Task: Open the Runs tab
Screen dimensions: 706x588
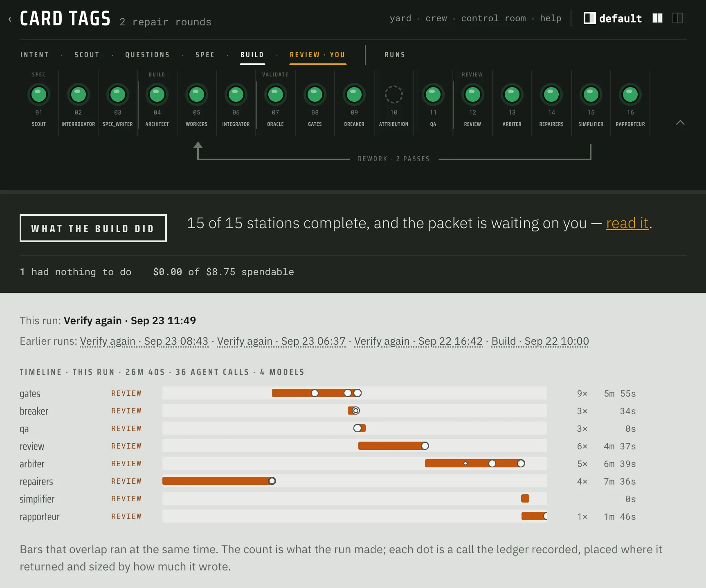Action: (395, 55)
